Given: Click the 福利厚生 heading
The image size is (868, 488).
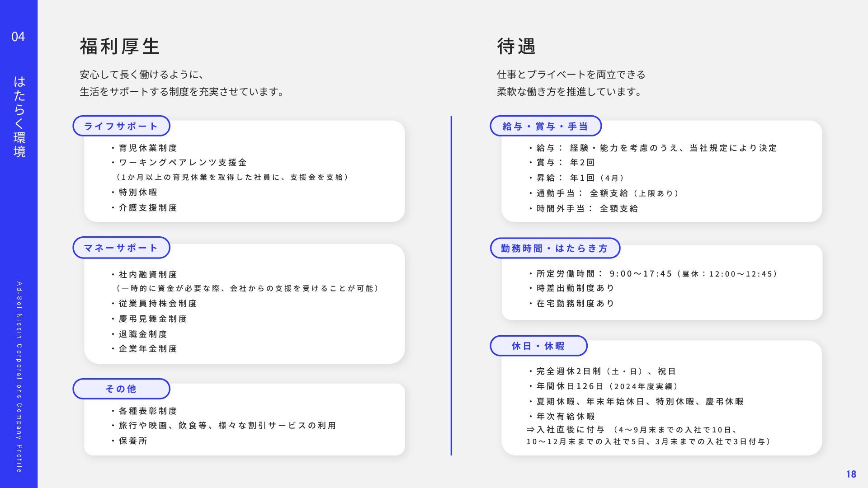Looking at the screenshot, I should coord(120,46).
